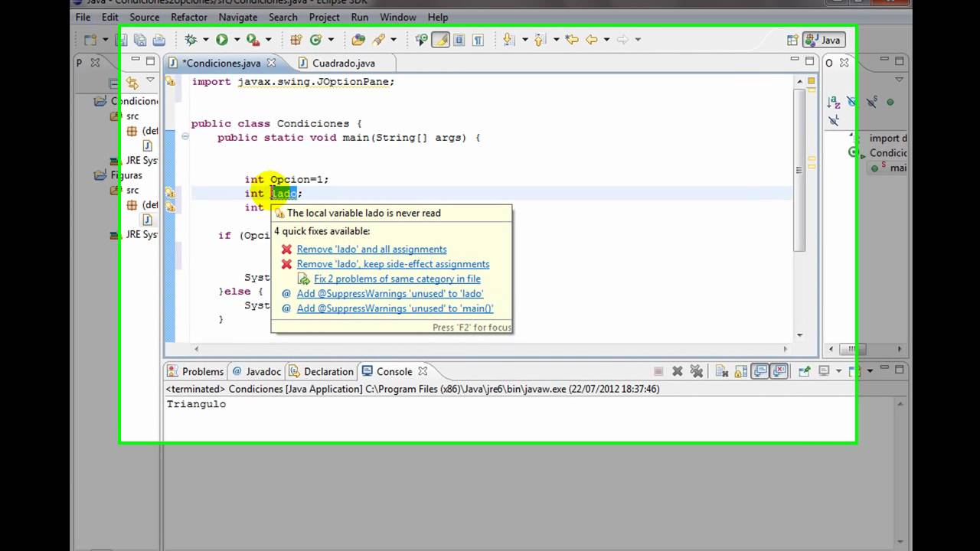Click Remove 'lado' and all assignments
Viewport: 980px width, 551px height.
tap(371, 249)
